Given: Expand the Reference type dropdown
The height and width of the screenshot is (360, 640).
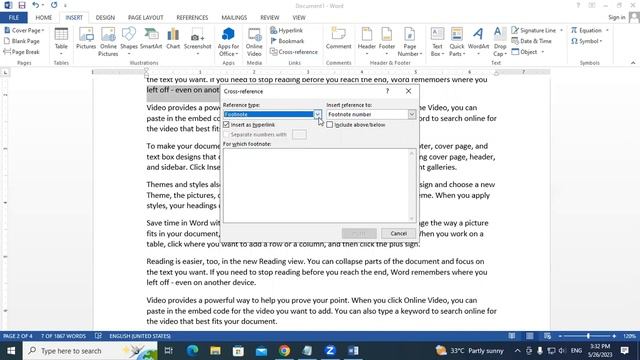Looking at the screenshot, I should click(x=317, y=114).
